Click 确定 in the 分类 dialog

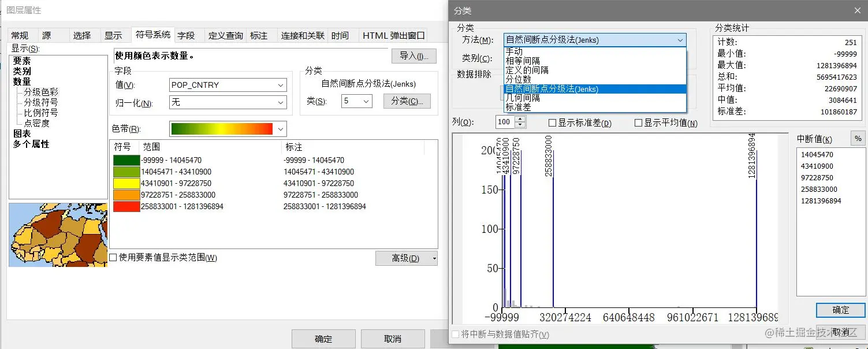click(840, 310)
